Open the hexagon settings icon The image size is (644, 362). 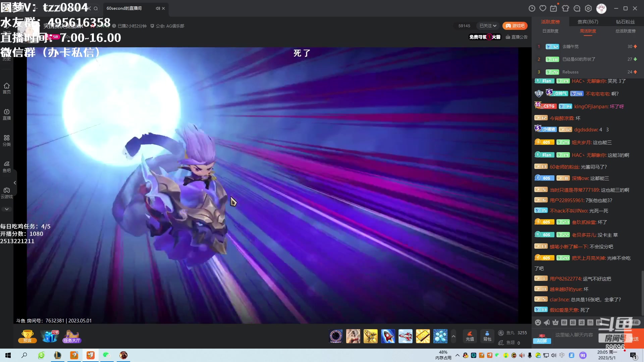click(x=588, y=8)
